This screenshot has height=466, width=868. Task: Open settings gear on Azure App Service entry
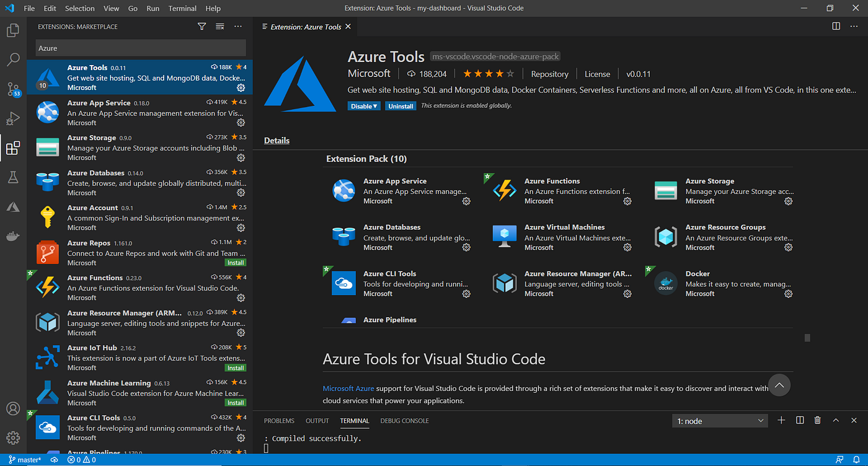241,123
